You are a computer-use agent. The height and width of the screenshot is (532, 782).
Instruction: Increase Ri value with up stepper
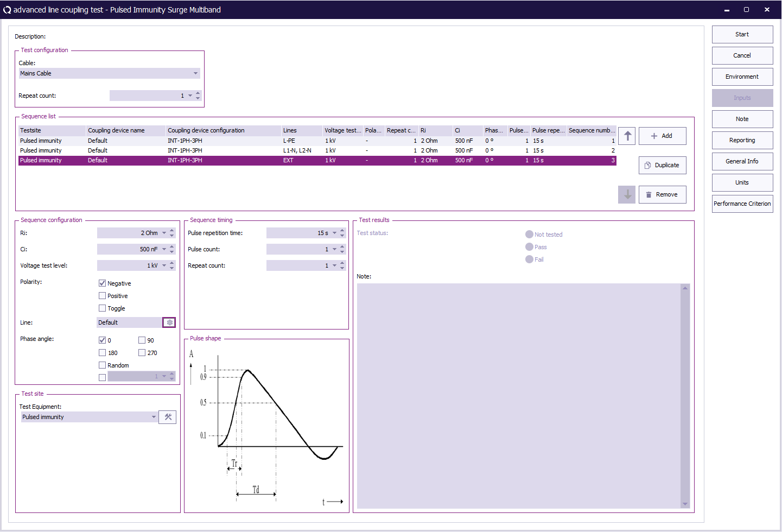tap(172, 230)
